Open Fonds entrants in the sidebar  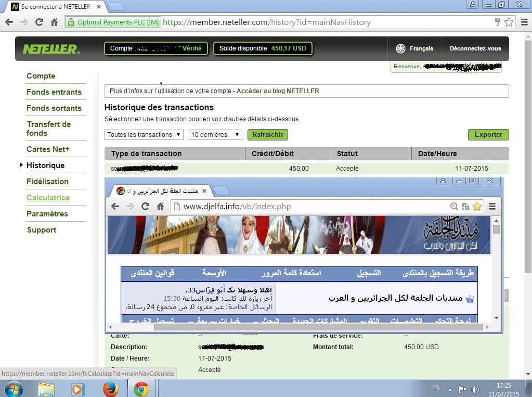[54, 92]
